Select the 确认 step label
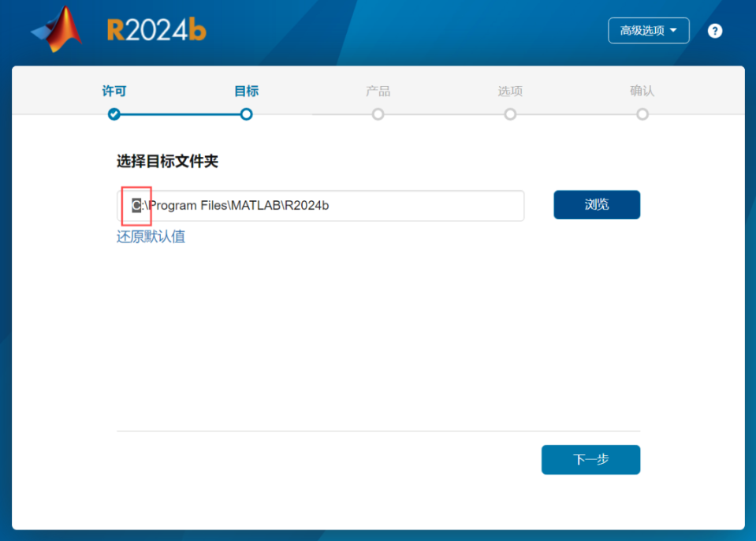Viewport: 756px width, 541px height. pyautogui.click(x=642, y=91)
